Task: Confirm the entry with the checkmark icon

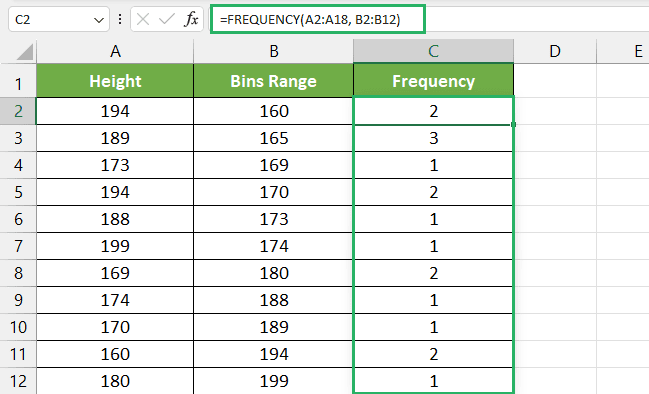Action: pyautogui.click(x=167, y=19)
